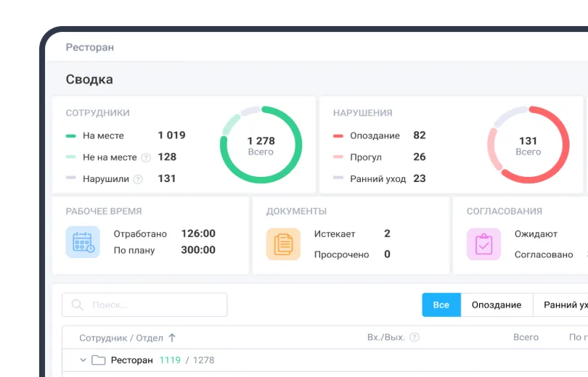
Task: Click help icon beside Вх./Вых. column
Action: click(x=414, y=337)
